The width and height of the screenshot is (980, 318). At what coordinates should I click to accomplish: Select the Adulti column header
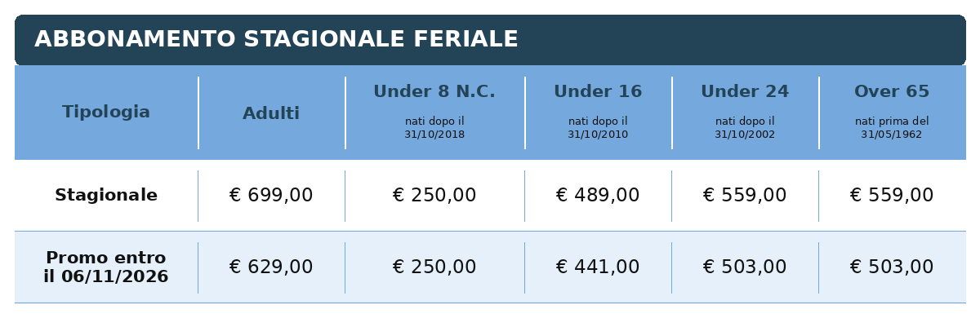(271, 113)
